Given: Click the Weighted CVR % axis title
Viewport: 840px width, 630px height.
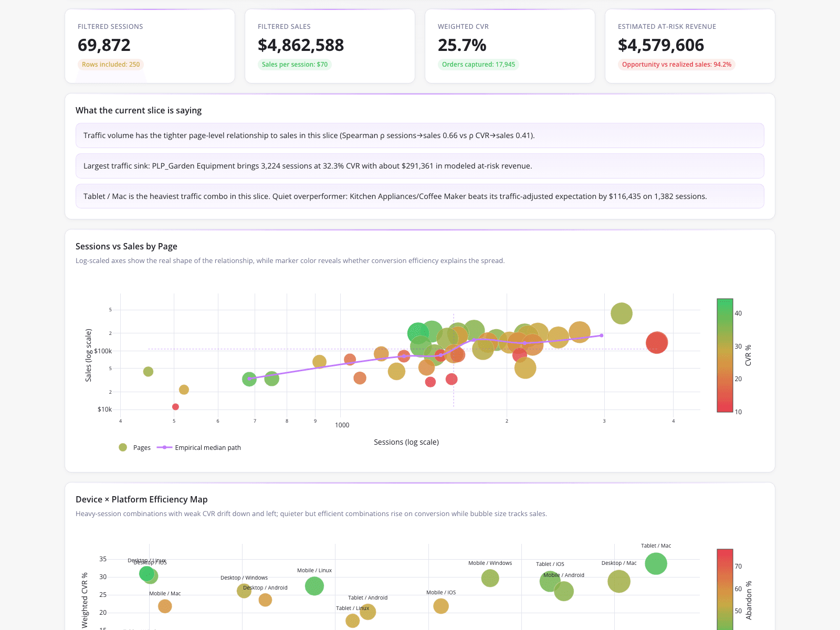Looking at the screenshot, I should (x=85, y=600).
